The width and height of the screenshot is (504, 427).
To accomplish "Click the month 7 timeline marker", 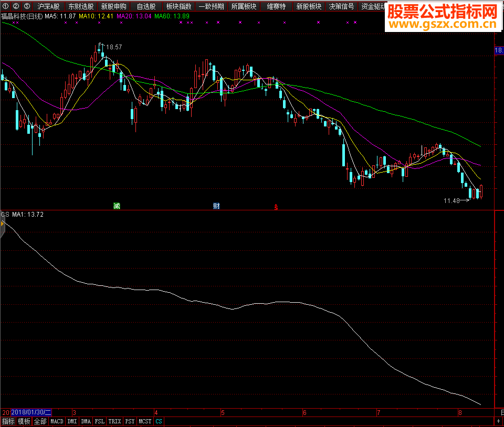I will (x=379, y=412).
